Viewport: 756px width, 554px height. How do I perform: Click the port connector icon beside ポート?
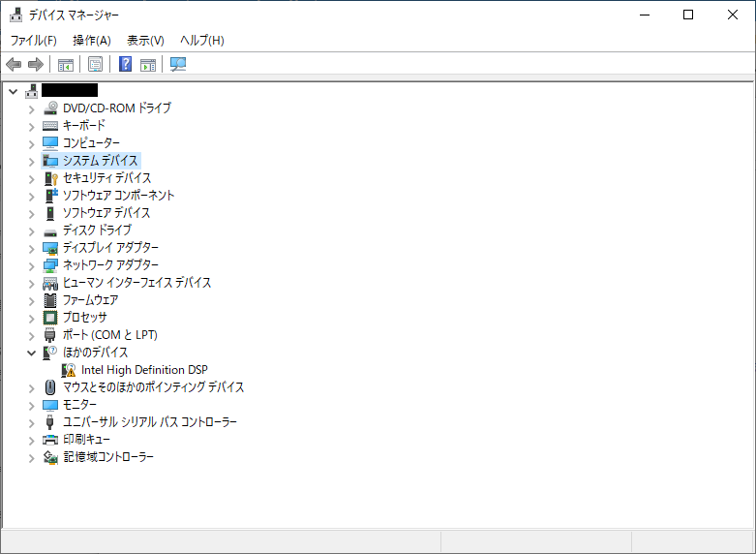point(50,335)
